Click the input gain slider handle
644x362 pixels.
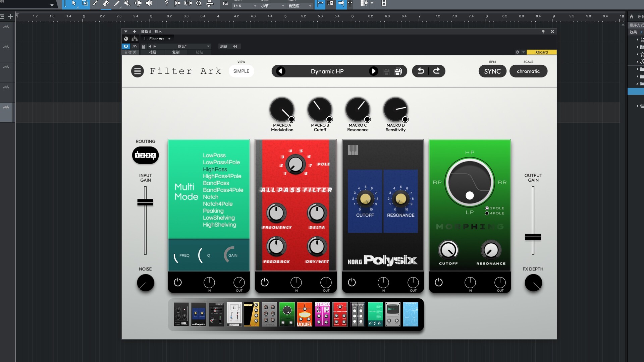(145, 202)
